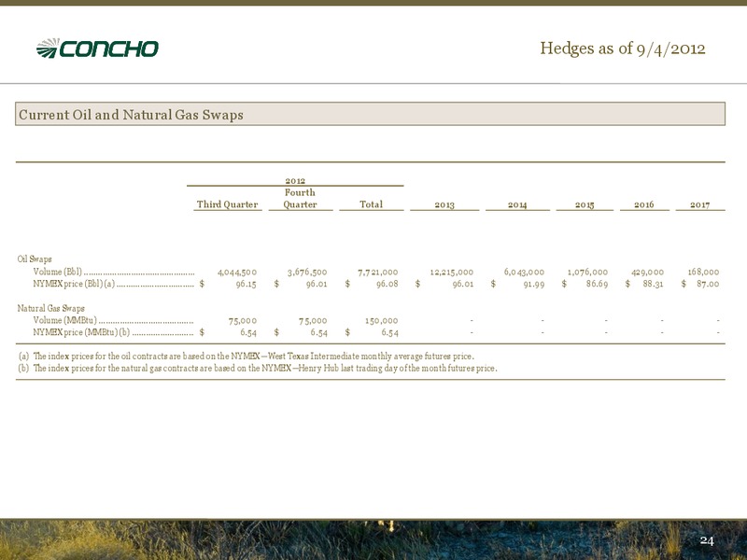
Task: Select the 'NYMEX price (MMBtu) (b)' row label
Action: [81, 332]
